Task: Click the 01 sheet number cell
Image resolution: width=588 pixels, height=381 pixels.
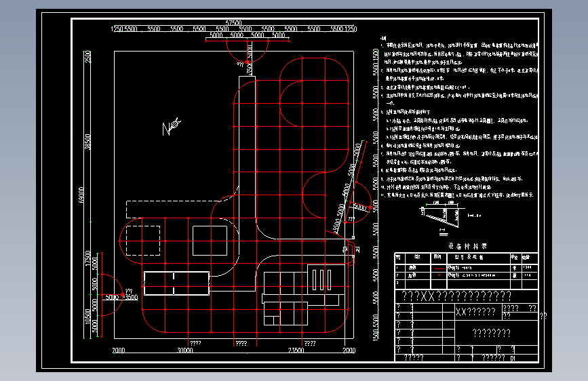Action: tap(513, 358)
